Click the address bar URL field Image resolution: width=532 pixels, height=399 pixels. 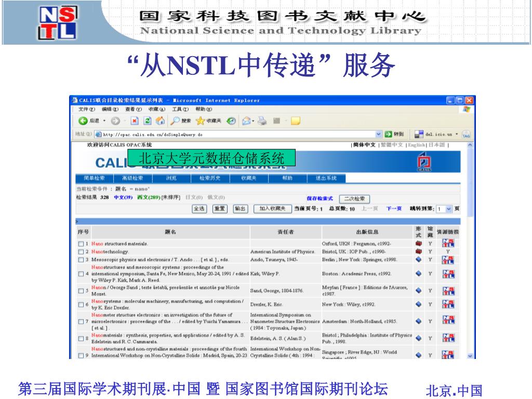(235, 135)
